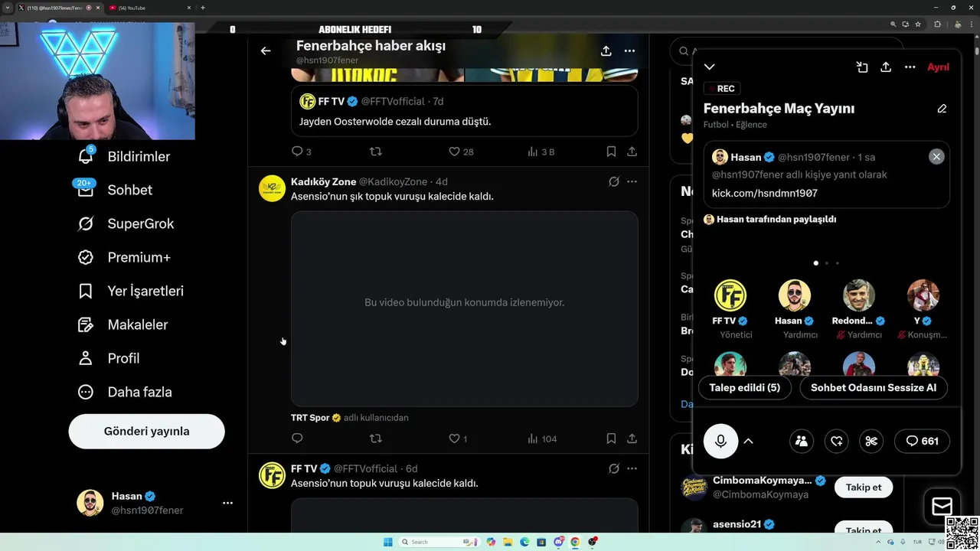Send a heart reaction in Space
This screenshot has width=980, height=551.
[x=837, y=441]
